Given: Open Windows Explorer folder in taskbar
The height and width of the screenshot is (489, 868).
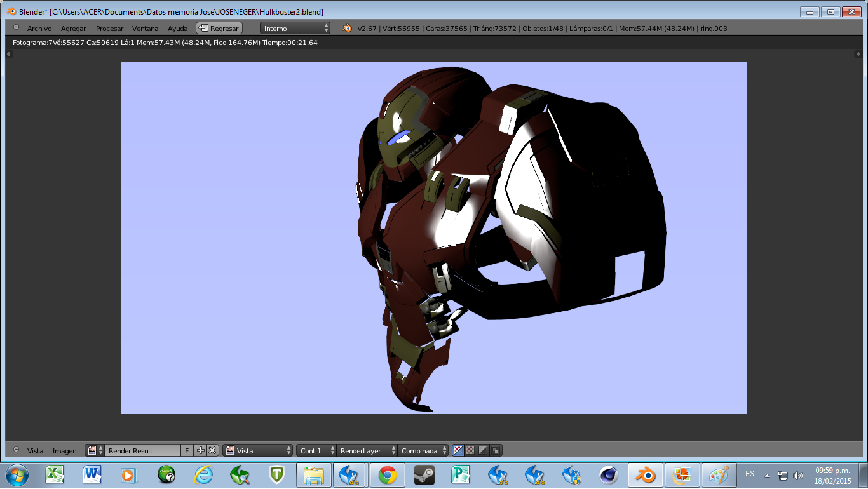Looking at the screenshot, I should coord(314,474).
